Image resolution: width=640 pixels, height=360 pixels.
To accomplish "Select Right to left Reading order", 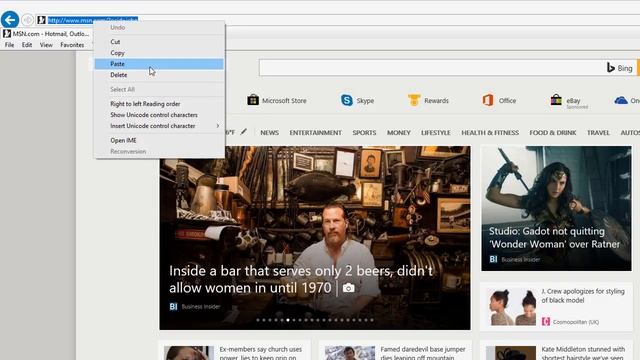I will click(159, 104).
